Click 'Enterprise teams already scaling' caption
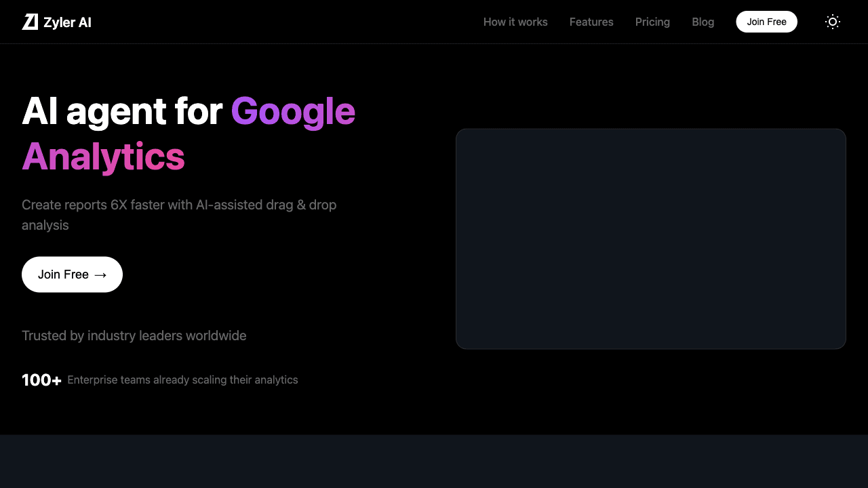This screenshot has height=488, width=868. [182, 380]
